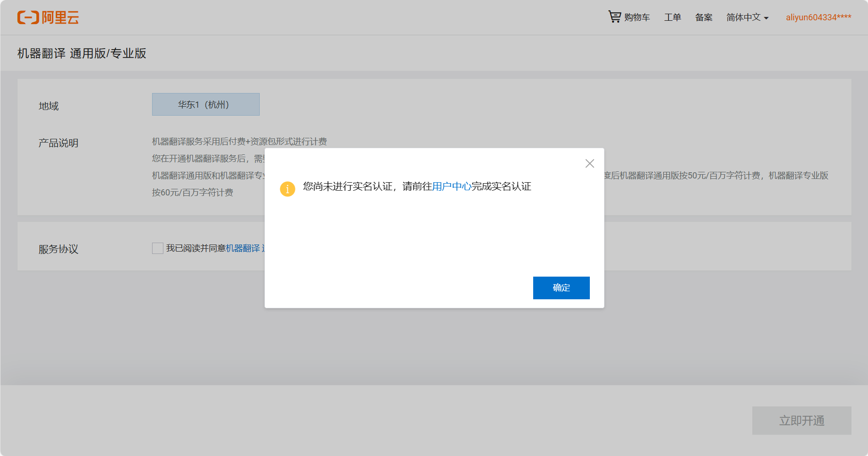Follow the 用户中心 link in dialog
Image resolution: width=868 pixels, height=456 pixels.
451,186
